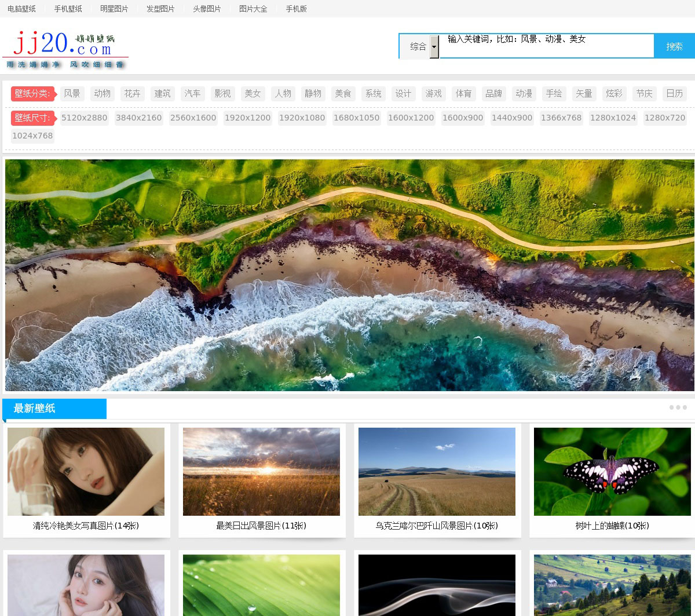Click the jj20.com site logo
The width and height of the screenshot is (695, 616).
[65, 49]
